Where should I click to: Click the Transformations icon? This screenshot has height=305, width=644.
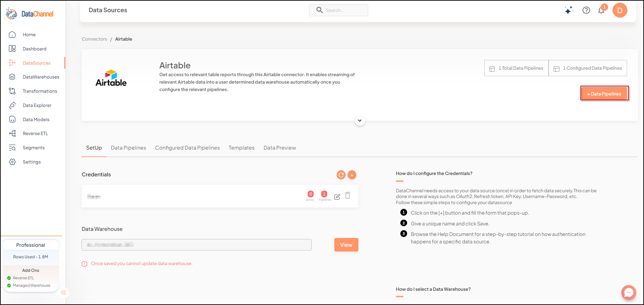pyautogui.click(x=12, y=91)
